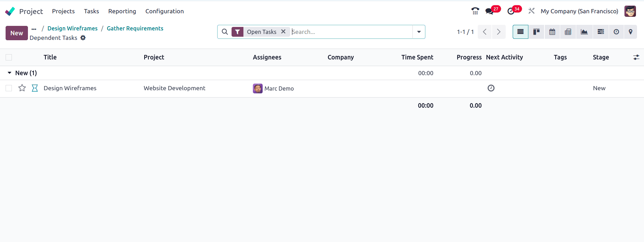Viewport: 644px width, 242px height.
Task: Open the Gantt view
Action: click(x=601, y=32)
